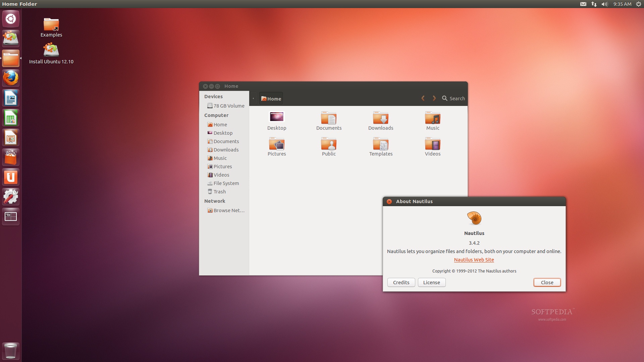The width and height of the screenshot is (644, 362).
Task: Click the Home path bar button
Action: point(271,99)
